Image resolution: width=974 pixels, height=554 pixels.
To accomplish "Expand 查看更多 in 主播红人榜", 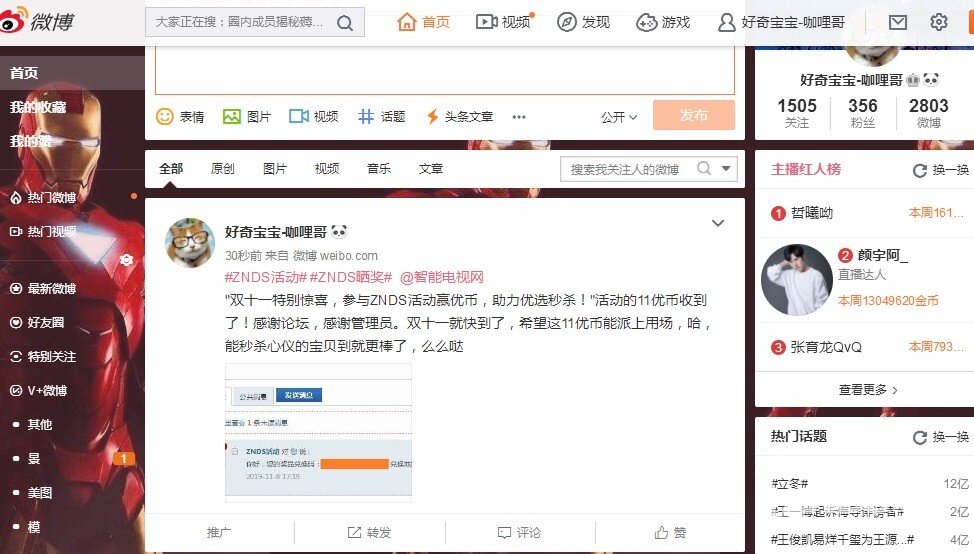I will coord(868,390).
